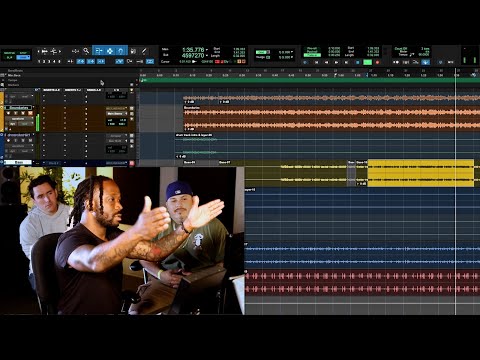This screenshot has width=480, height=360.
Task: Open orange track's waveform view selector
Action: click(x=19, y=119)
